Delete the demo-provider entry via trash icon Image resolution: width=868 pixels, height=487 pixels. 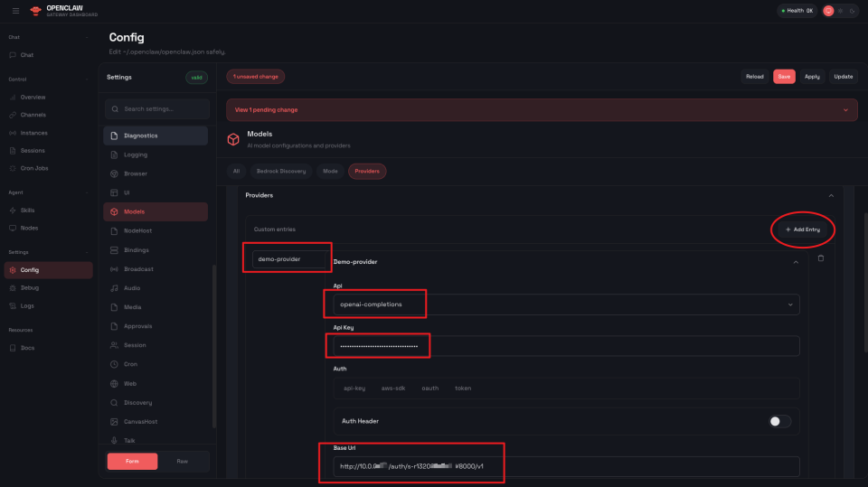[821, 258]
